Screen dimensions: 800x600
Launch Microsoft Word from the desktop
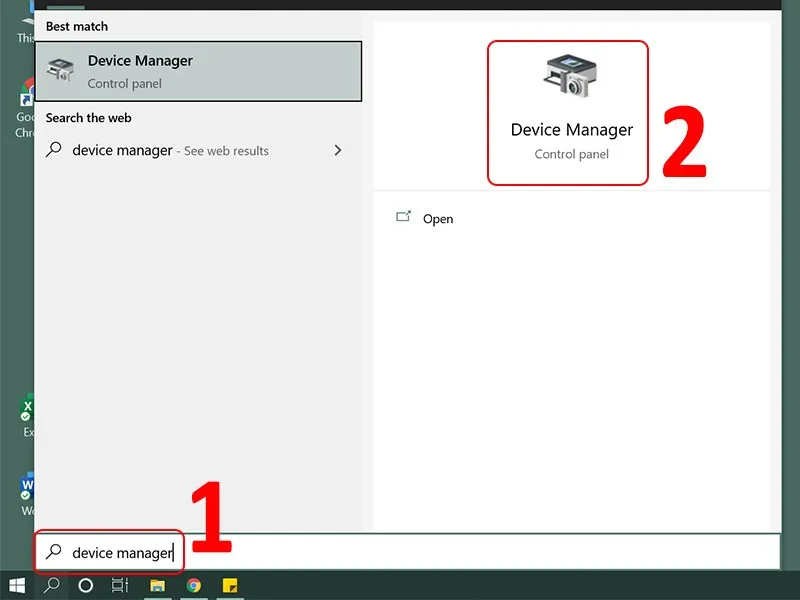coord(24,490)
